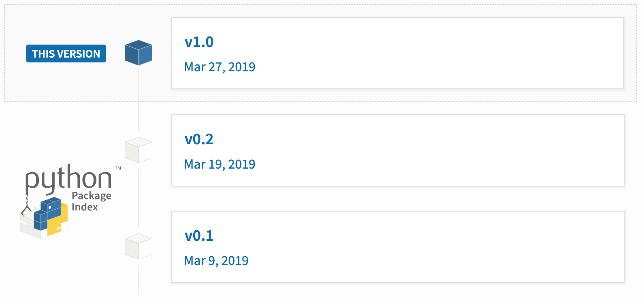This screenshot has height=304, width=644.
Task: Click the Mar 9, 2019 release date
Action: click(216, 261)
